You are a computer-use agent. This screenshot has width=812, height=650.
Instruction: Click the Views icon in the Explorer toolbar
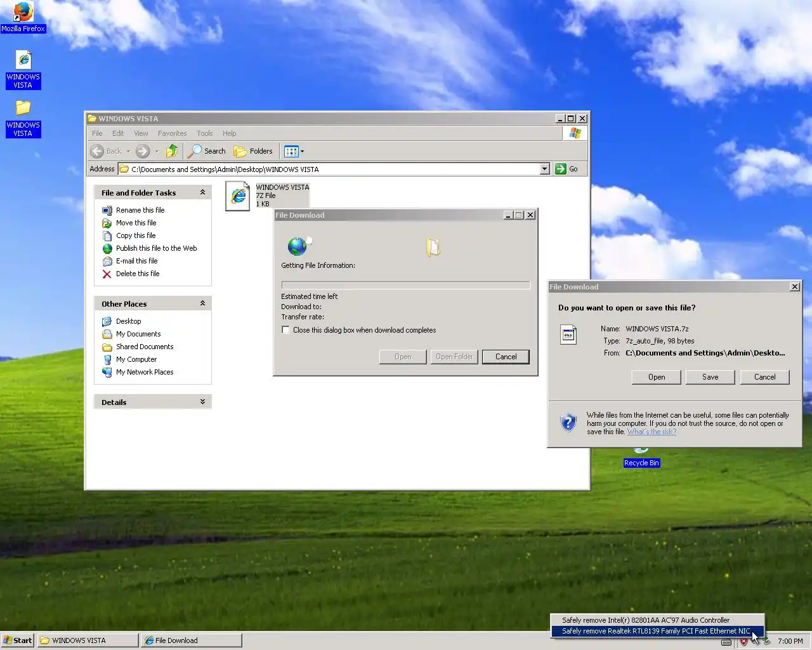291,151
